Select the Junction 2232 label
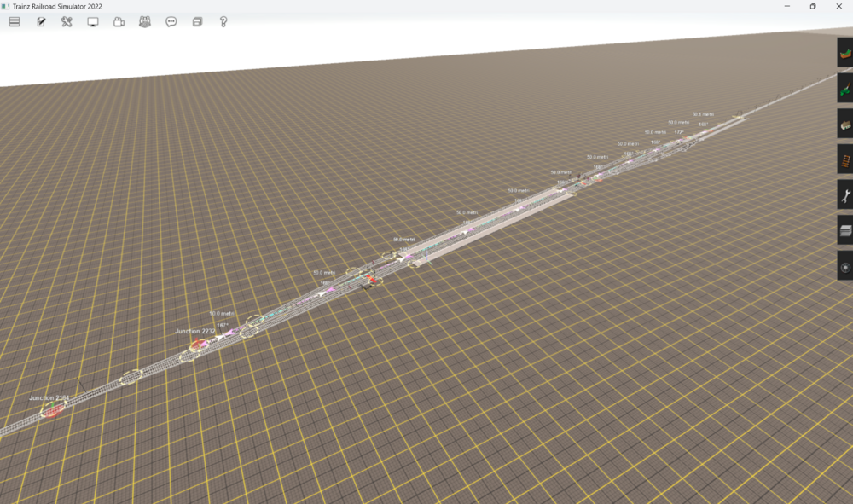The image size is (853, 504). [x=195, y=331]
